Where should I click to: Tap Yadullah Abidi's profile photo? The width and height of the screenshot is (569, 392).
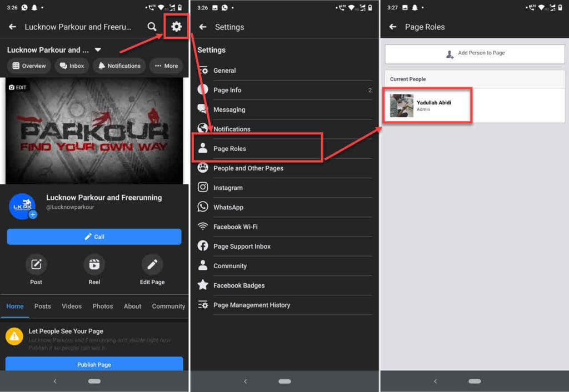click(x=401, y=105)
